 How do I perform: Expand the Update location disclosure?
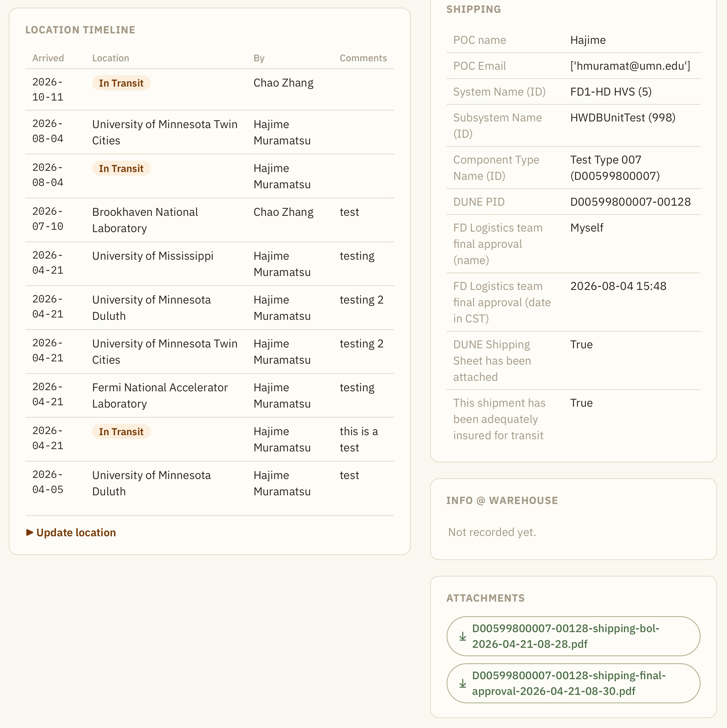click(x=71, y=532)
